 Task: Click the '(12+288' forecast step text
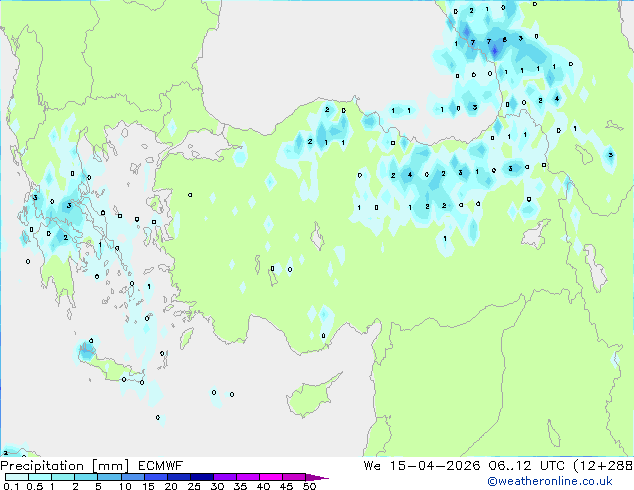coord(604,466)
